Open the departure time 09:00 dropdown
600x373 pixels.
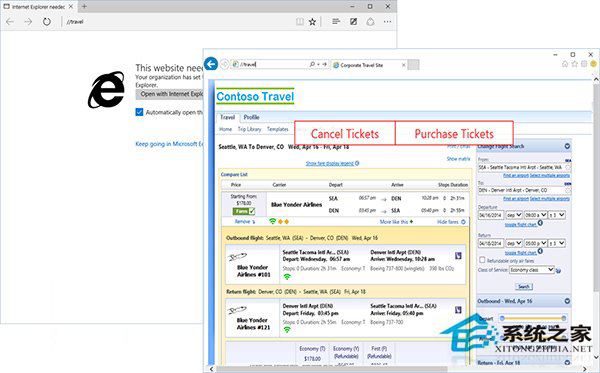pos(535,215)
